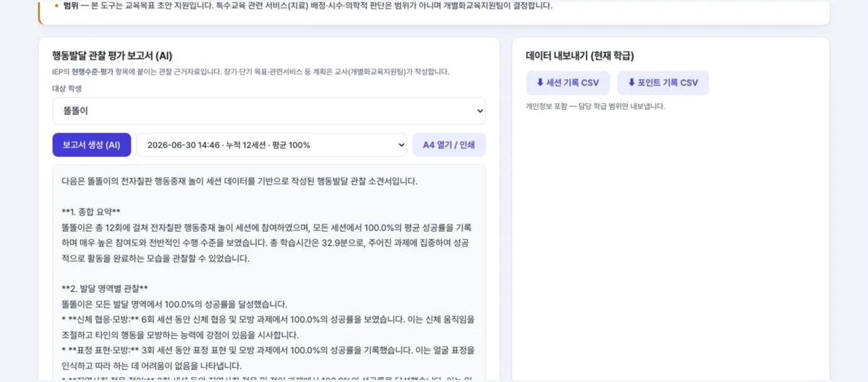Viewport: 868px width, 382px height.
Task: Click the heading 데이터 내보내기 (현재 학급)
Action: point(580,56)
